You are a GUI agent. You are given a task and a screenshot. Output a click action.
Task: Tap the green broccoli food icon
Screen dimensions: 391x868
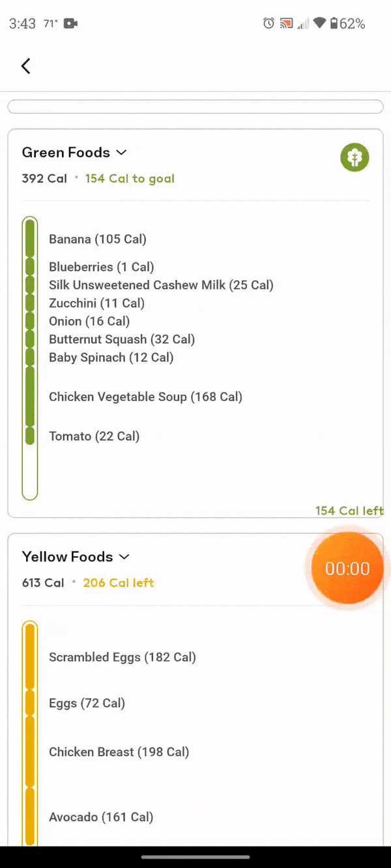[355, 158]
